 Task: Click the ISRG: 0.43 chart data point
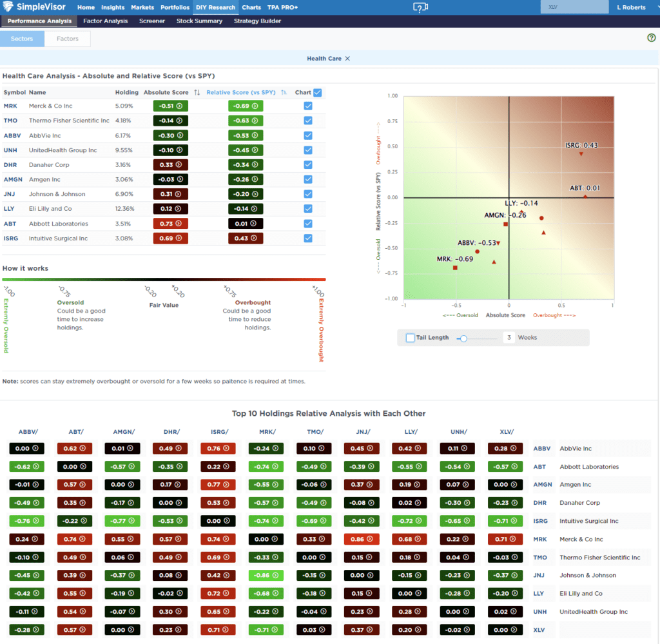pos(581,154)
